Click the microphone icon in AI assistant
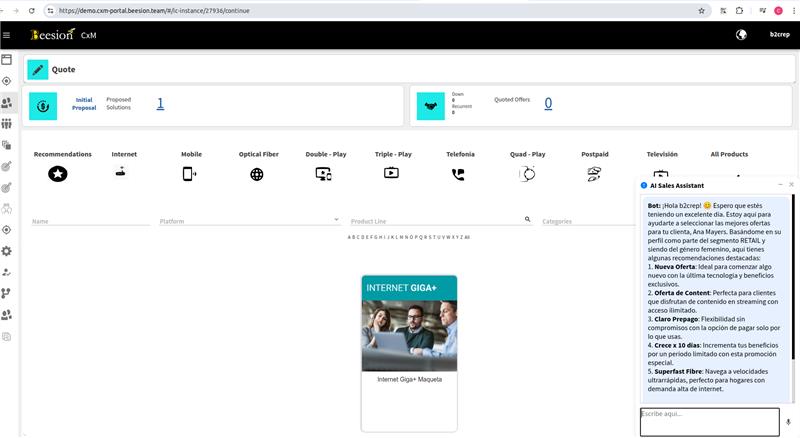 pyautogui.click(x=788, y=422)
